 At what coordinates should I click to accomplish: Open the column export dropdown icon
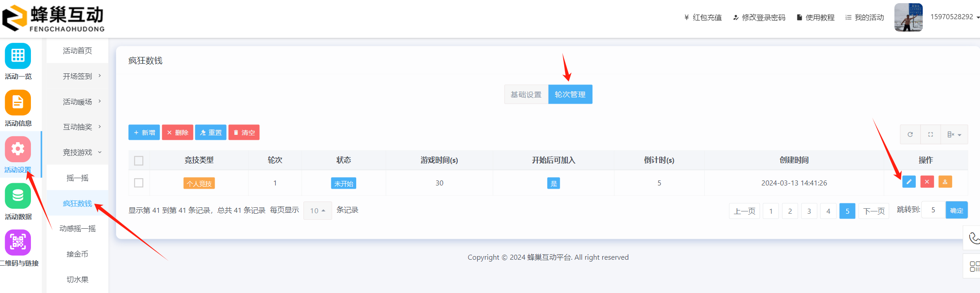954,134
